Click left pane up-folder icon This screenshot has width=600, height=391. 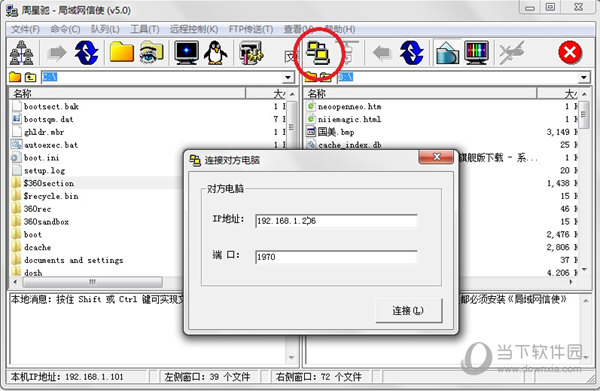click(x=30, y=77)
